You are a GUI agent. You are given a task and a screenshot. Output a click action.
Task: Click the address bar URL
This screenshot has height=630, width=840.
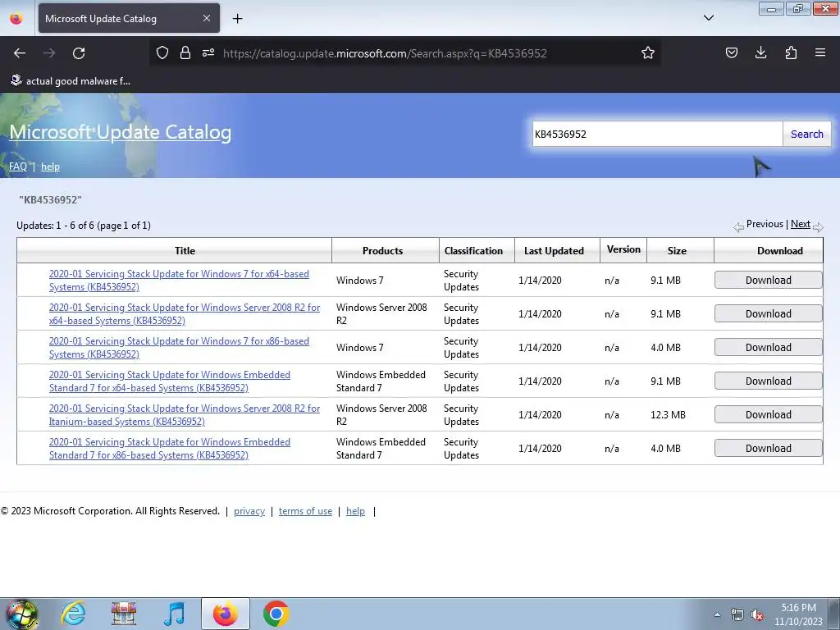[x=385, y=53]
